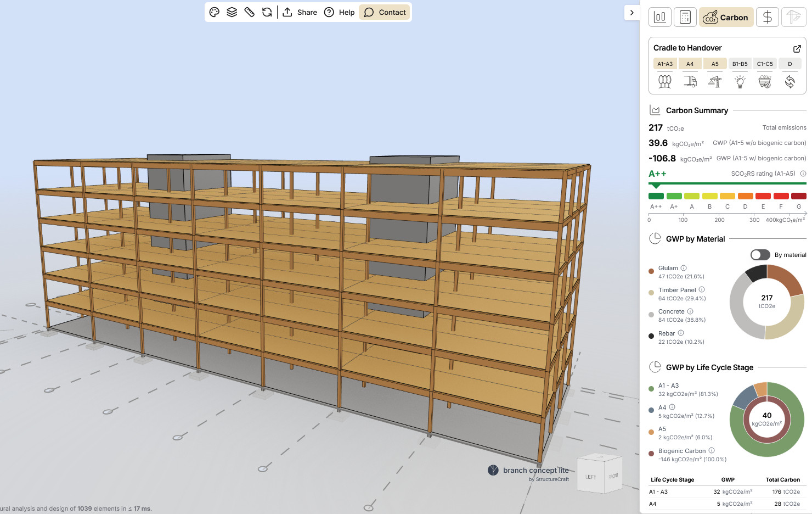This screenshot has width=812, height=514.
Task: Click the 40 kgCO2e/m² life cycle donut
Action: [x=767, y=420]
